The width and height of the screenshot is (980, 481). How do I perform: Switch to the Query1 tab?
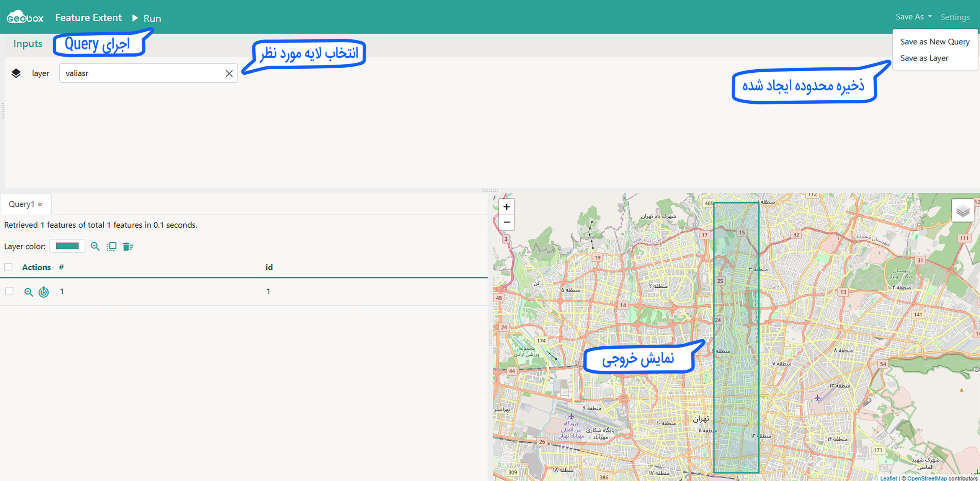(21, 204)
